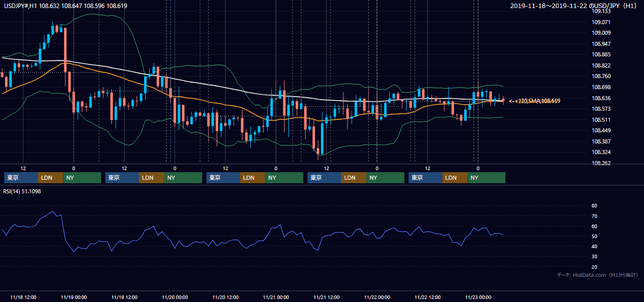Select the 108.449 price axis value
This screenshot has height=302, width=644.
(601, 130)
